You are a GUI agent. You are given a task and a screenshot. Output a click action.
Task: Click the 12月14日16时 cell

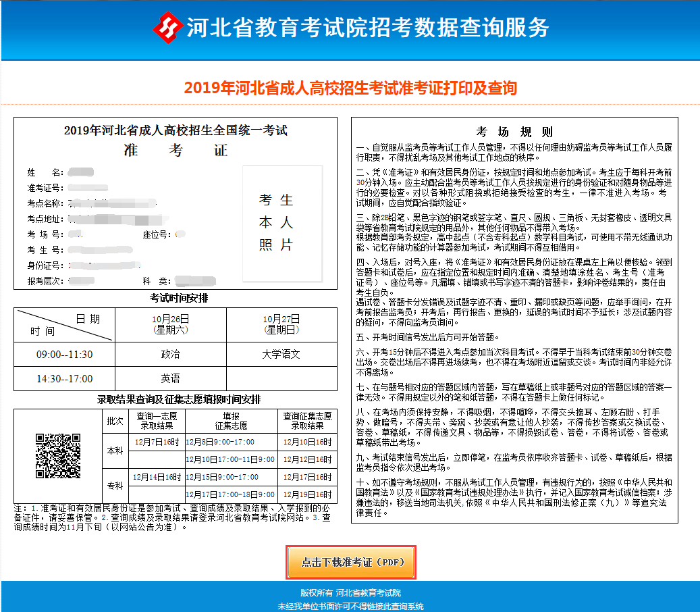[x=157, y=477]
